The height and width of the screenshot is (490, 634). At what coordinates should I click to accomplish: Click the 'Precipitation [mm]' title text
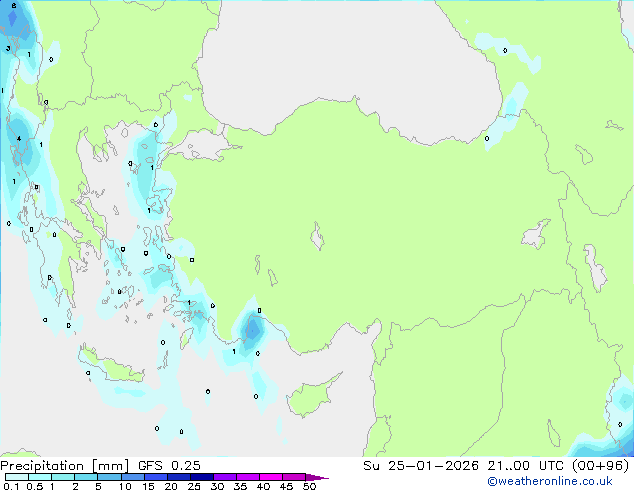(65, 466)
